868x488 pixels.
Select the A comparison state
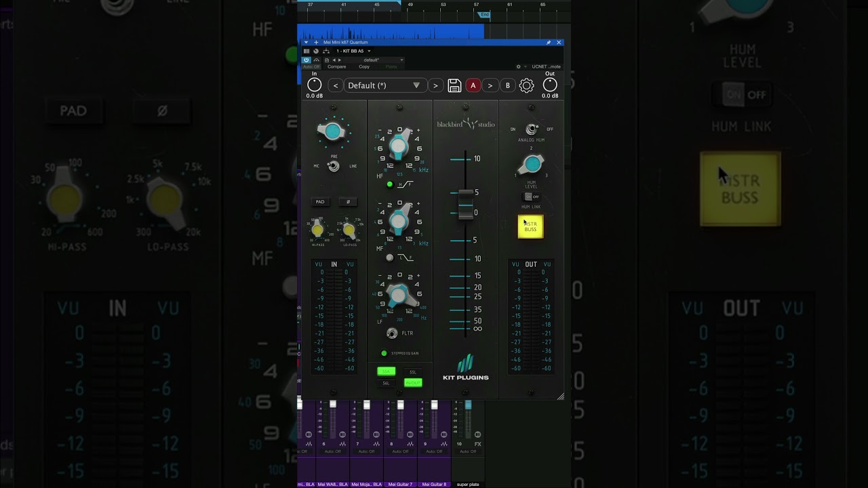[x=473, y=85]
